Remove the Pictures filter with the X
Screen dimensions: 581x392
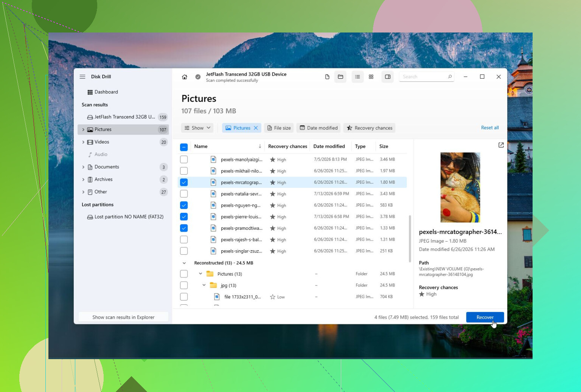[x=256, y=128]
